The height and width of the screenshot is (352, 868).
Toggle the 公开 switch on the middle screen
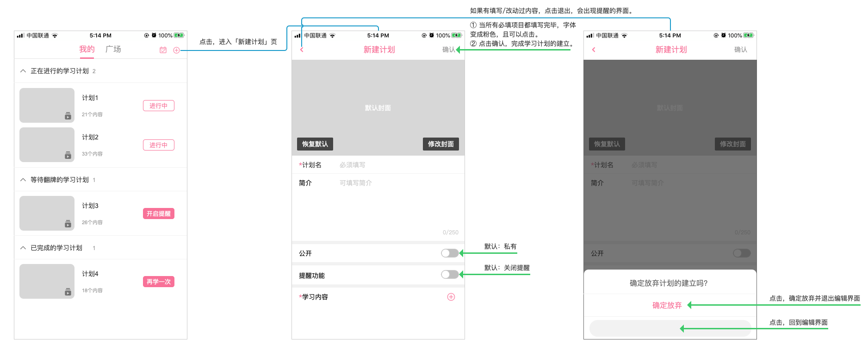pyautogui.click(x=450, y=253)
